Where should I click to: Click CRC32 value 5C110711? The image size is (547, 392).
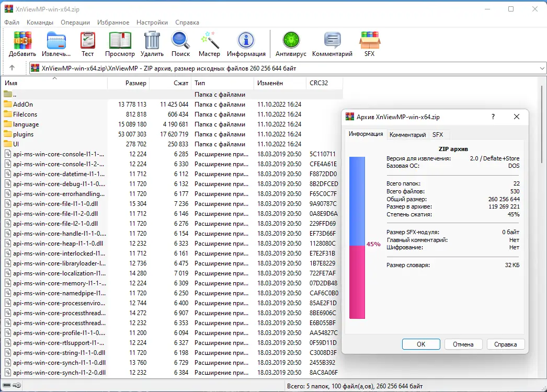(323, 154)
